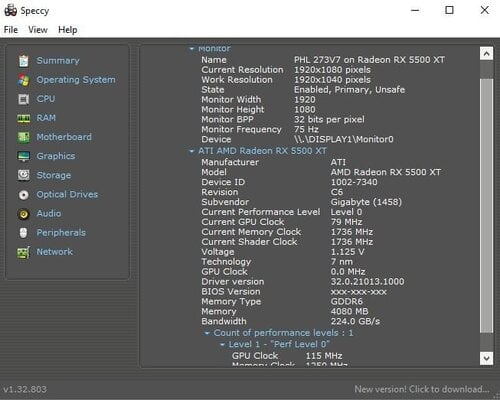Collapse the ATI AMD Radeon RX 5500 XT section

pos(191,151)
